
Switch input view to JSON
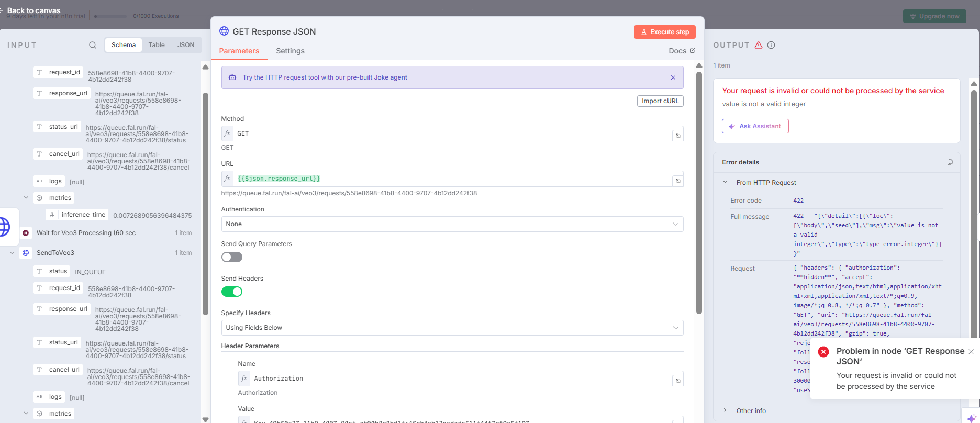click(x=186, y=45)
